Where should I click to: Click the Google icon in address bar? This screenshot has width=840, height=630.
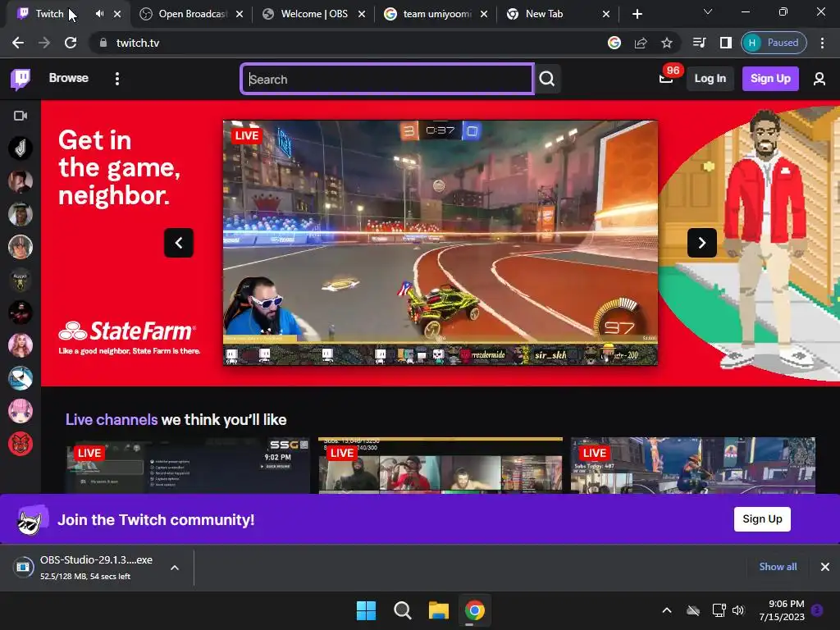614,43
